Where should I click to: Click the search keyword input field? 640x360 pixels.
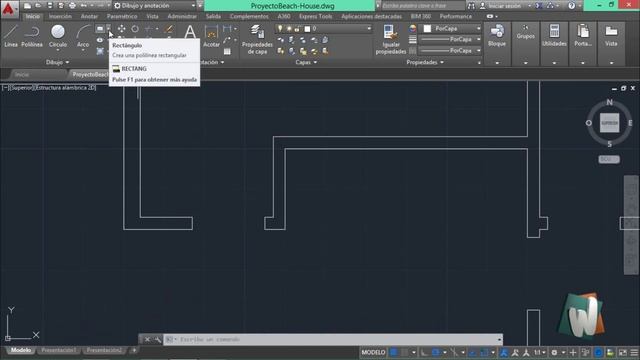pyautogui.click(x=423, y=6)
